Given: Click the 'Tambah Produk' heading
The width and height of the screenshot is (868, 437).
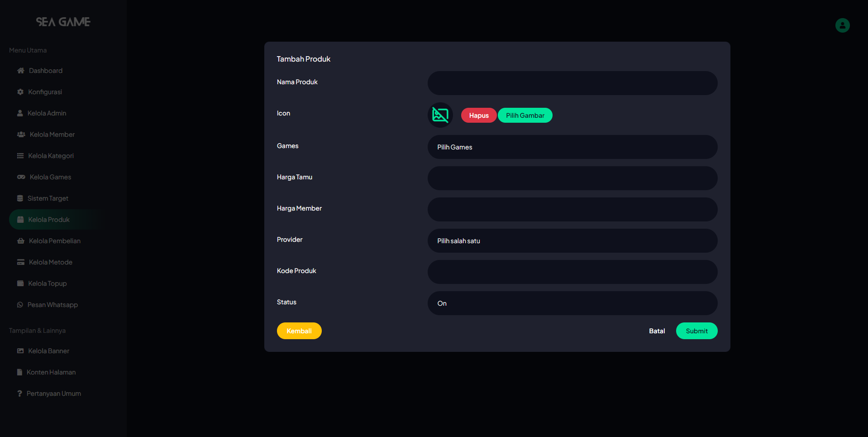Looking at the screenshot, I should [304, 59].
